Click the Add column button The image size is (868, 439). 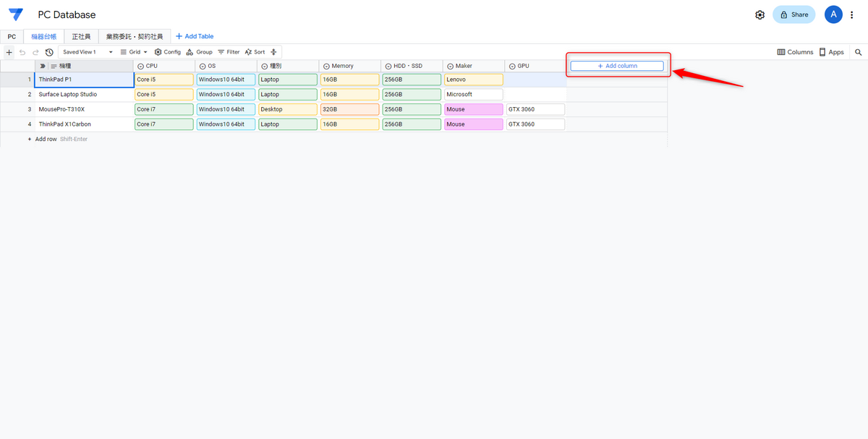tap(617, 66)
